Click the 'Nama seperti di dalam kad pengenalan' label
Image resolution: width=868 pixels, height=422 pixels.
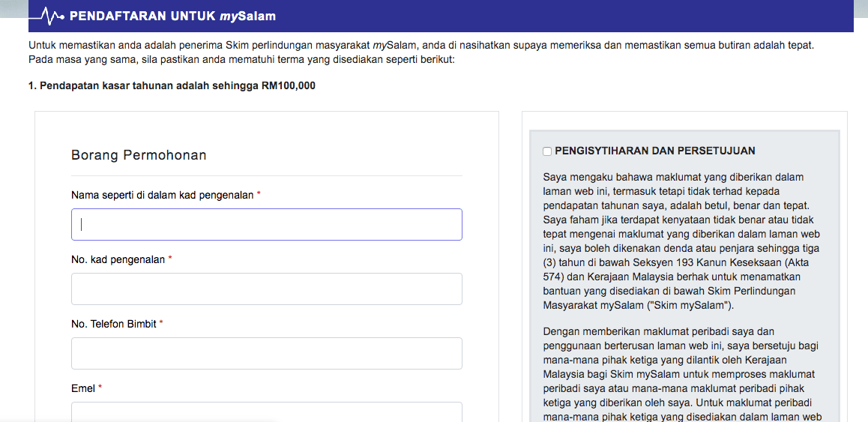(163, 195)
